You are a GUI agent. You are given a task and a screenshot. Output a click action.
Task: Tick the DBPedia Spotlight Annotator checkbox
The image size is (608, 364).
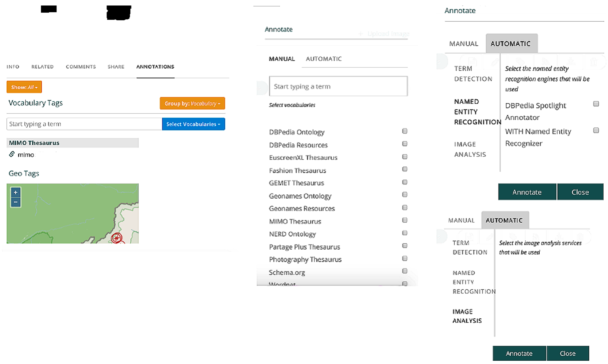pos(596,104)
